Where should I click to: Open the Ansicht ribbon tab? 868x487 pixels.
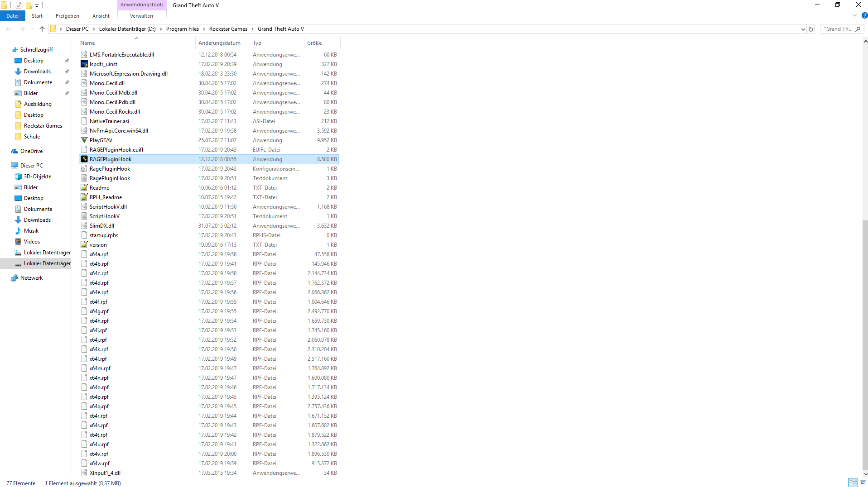pyautogui.click(x=101, y=16)
